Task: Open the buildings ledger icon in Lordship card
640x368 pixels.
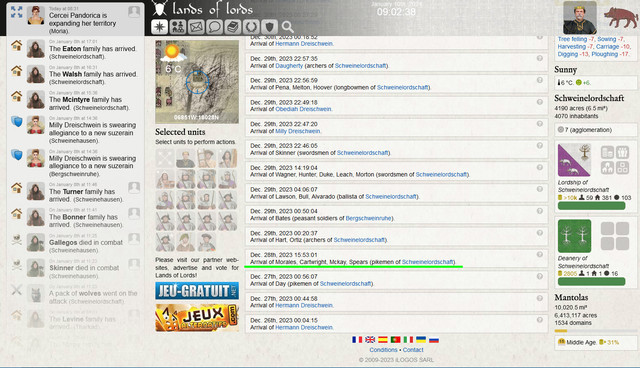Action: click(x=607, y=153)
